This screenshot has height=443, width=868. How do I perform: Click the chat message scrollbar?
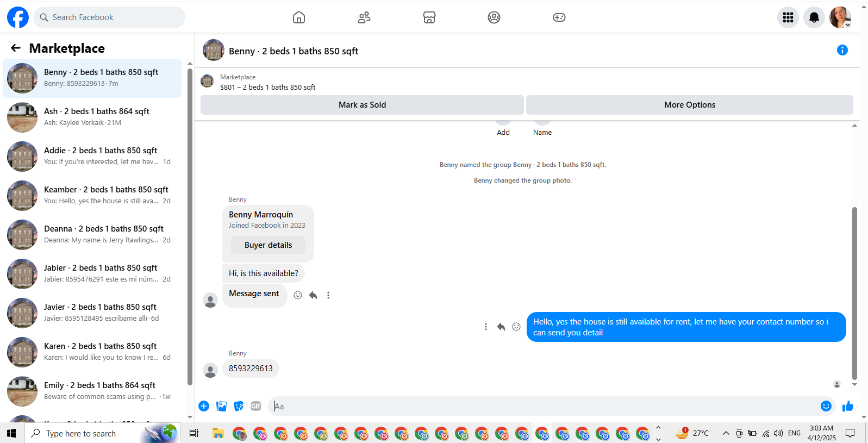854,294
